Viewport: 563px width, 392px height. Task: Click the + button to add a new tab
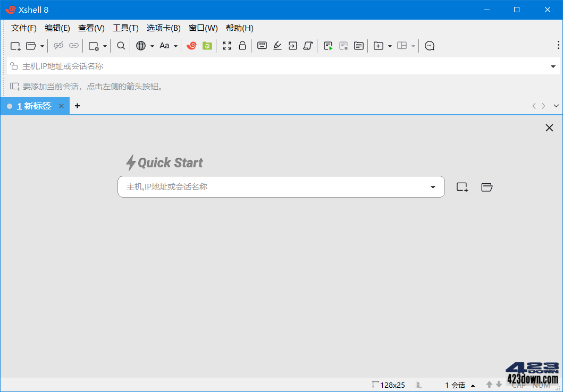(77, 106)
